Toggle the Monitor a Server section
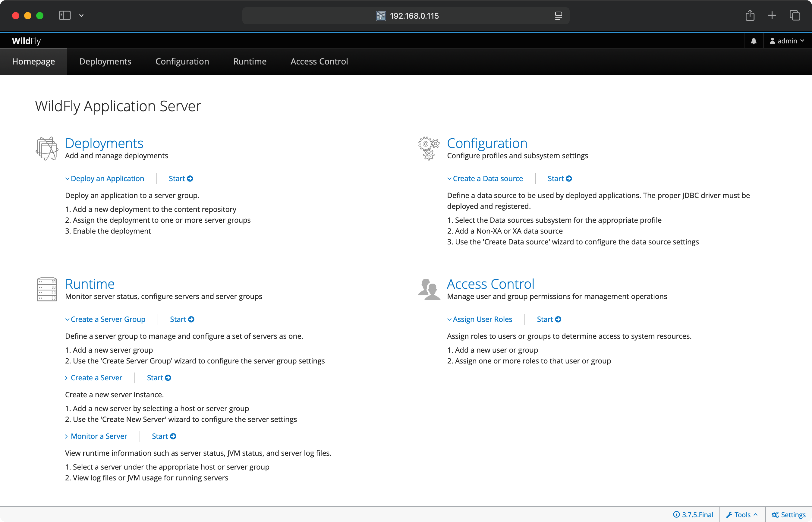This screenshot has width=812, height=522. [x=96, y=436]
